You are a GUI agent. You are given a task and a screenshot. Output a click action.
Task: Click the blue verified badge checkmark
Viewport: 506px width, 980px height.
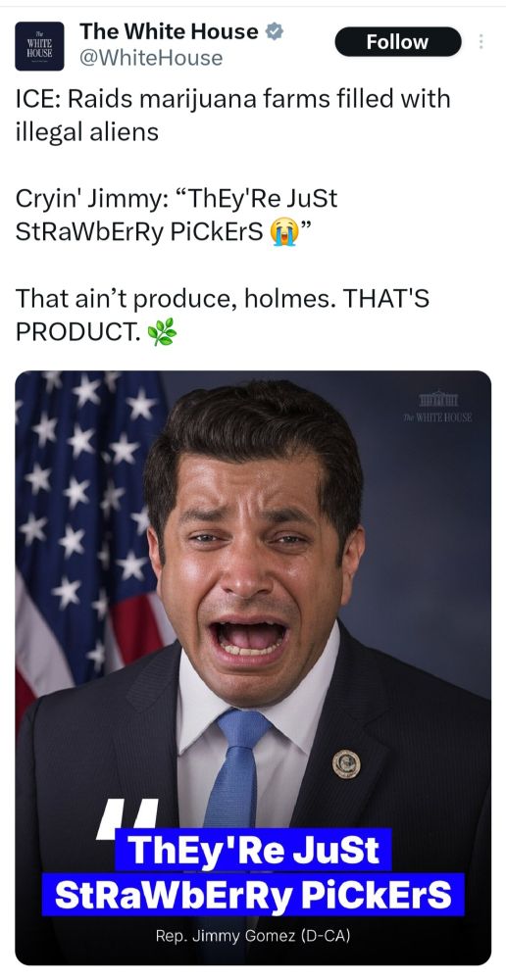tap(274, 30)
